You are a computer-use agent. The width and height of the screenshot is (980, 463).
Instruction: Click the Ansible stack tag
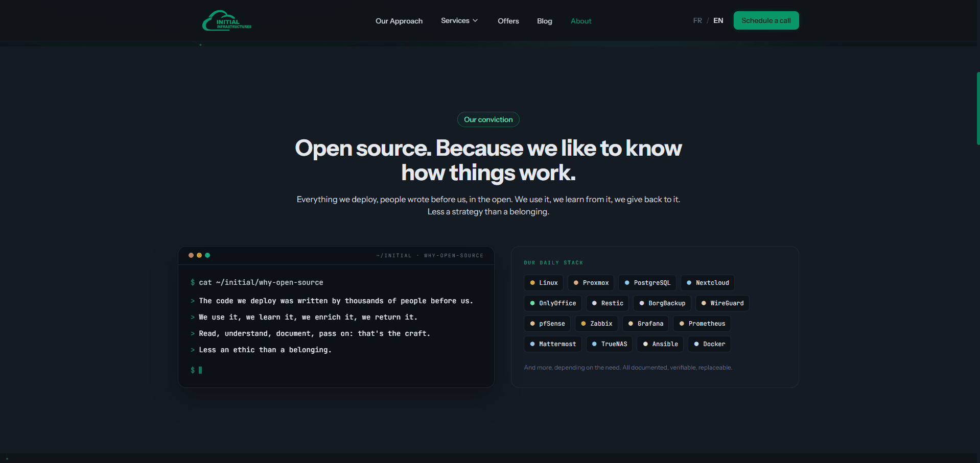pos(660,344)
